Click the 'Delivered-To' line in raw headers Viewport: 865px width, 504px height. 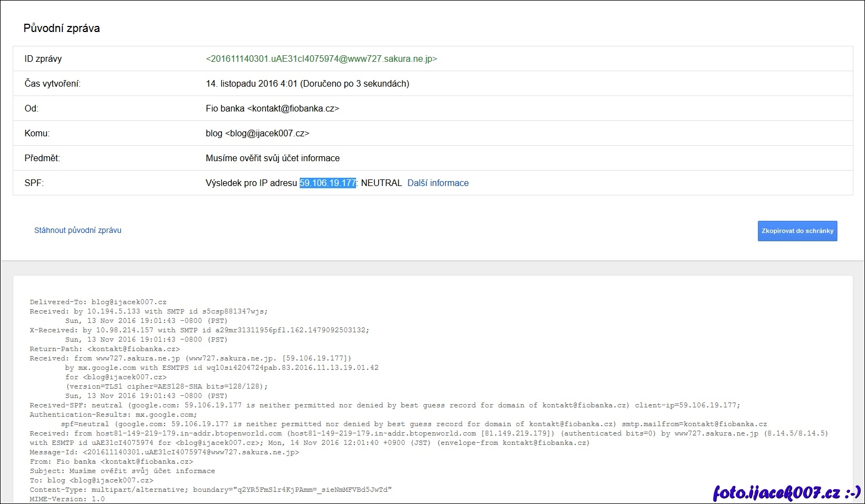(x=98, y=302)
